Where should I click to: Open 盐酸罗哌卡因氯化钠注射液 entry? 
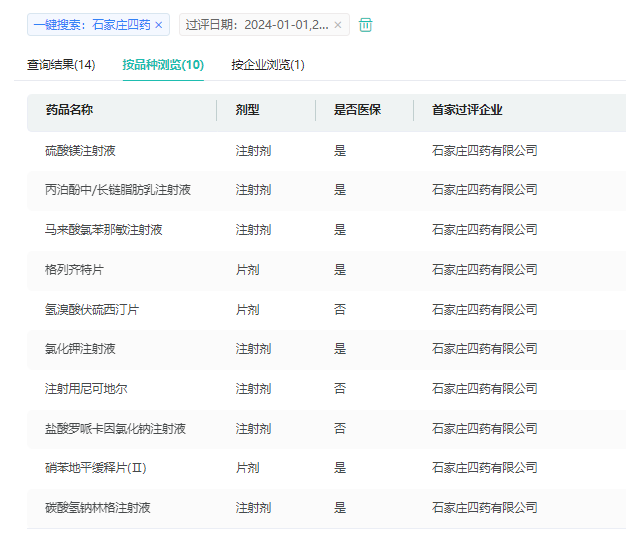[115, 429]
